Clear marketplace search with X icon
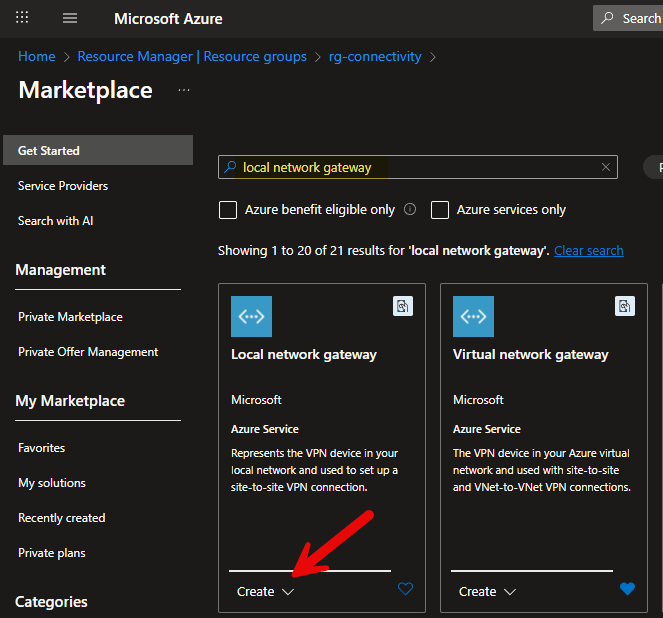The width and height of the screenshot is (663, 618). pos(606,167)
